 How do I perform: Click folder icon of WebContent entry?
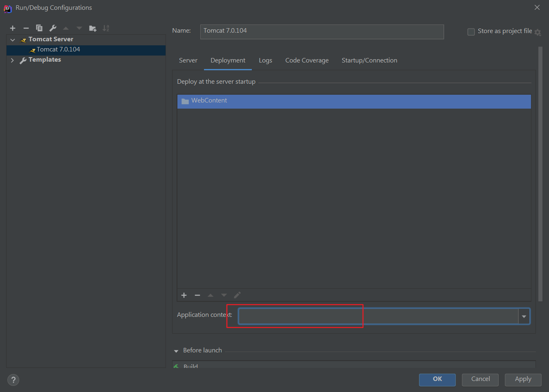pos(185,101)
